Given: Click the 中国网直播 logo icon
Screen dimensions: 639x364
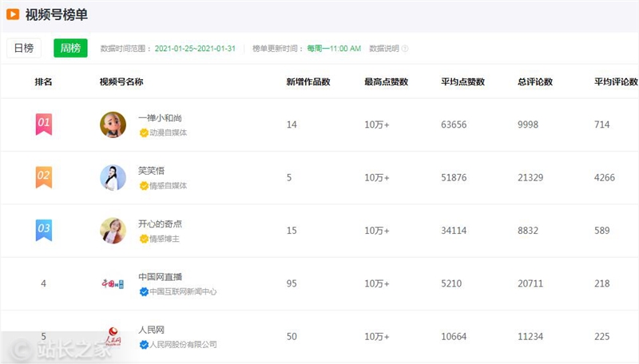Looking at the screenshot, I should click(113, 283).
